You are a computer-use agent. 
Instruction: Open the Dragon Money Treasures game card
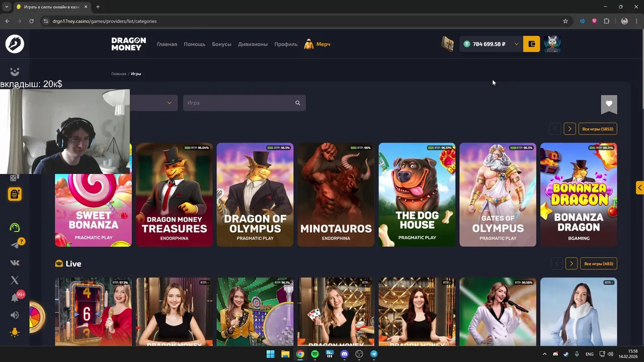pyautogui.click(x=174, y=195)
